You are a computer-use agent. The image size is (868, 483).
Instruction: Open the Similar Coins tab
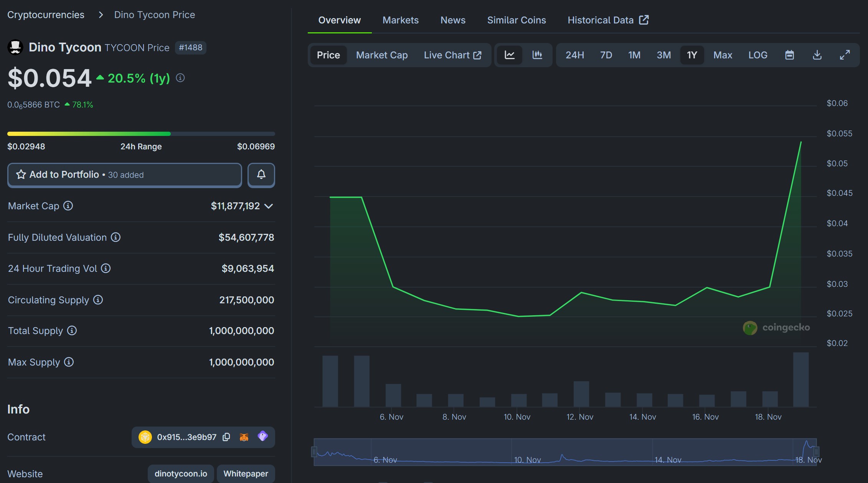pos(516,20)
